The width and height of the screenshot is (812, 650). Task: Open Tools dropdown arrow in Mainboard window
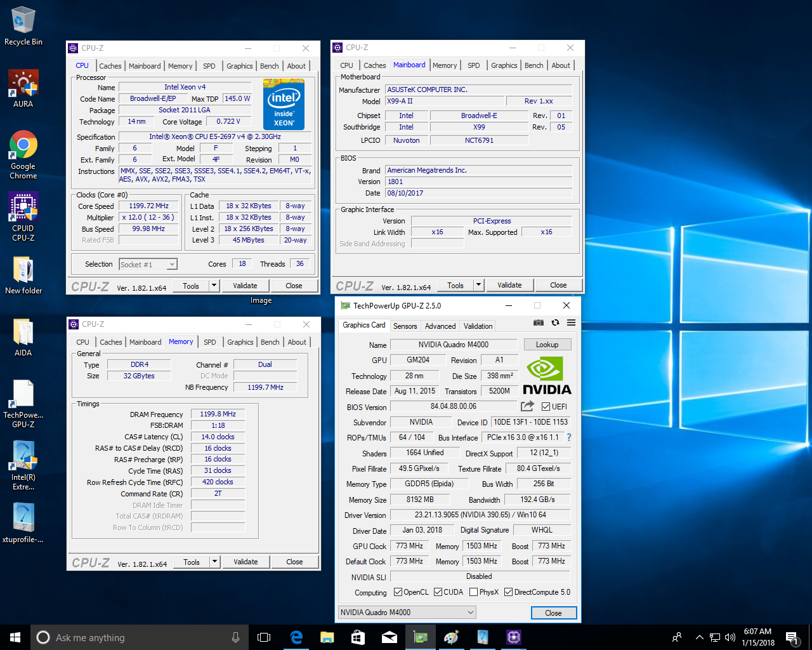pos(479,285)
